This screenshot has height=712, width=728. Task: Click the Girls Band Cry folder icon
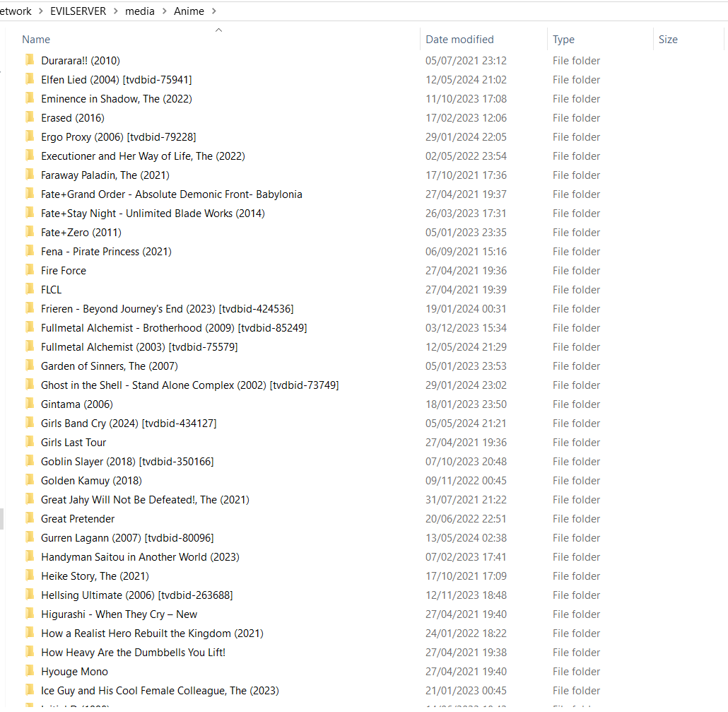click(x=30, y=422)
